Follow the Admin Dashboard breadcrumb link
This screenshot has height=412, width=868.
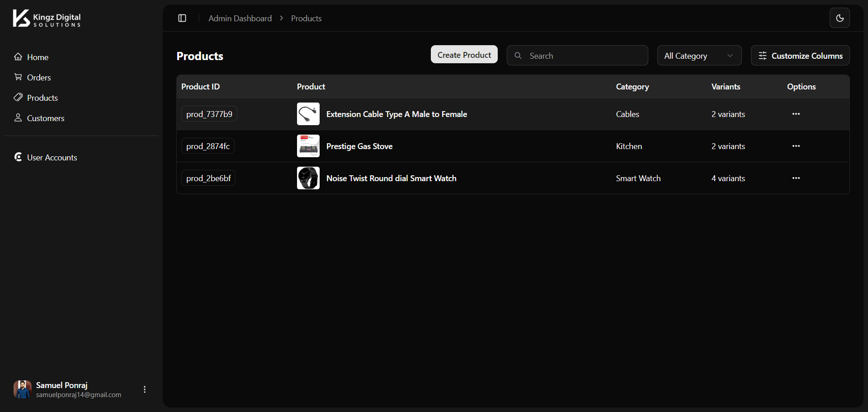tap(240, 19)
